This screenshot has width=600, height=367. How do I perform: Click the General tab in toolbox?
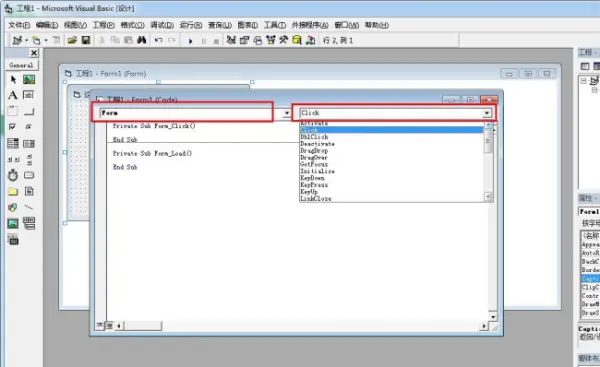tap(21, 65)
